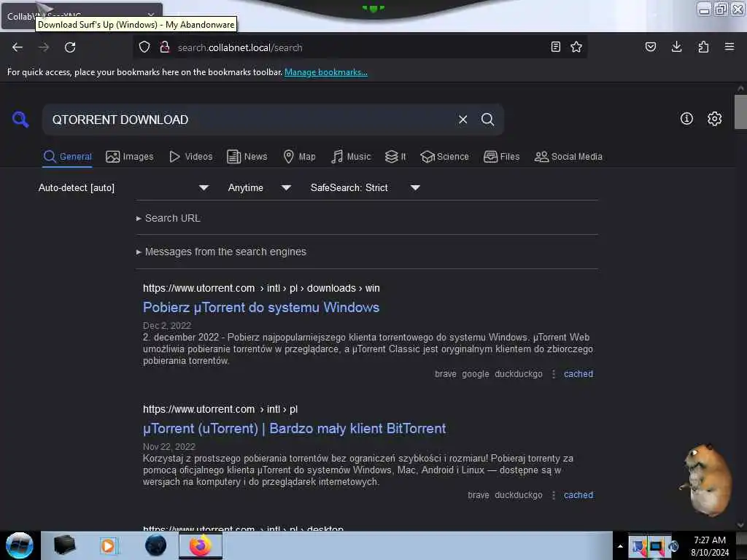This screenshot has height=560, width=747.
Task: Open cached link for the second result
Action: pos(578,495)
